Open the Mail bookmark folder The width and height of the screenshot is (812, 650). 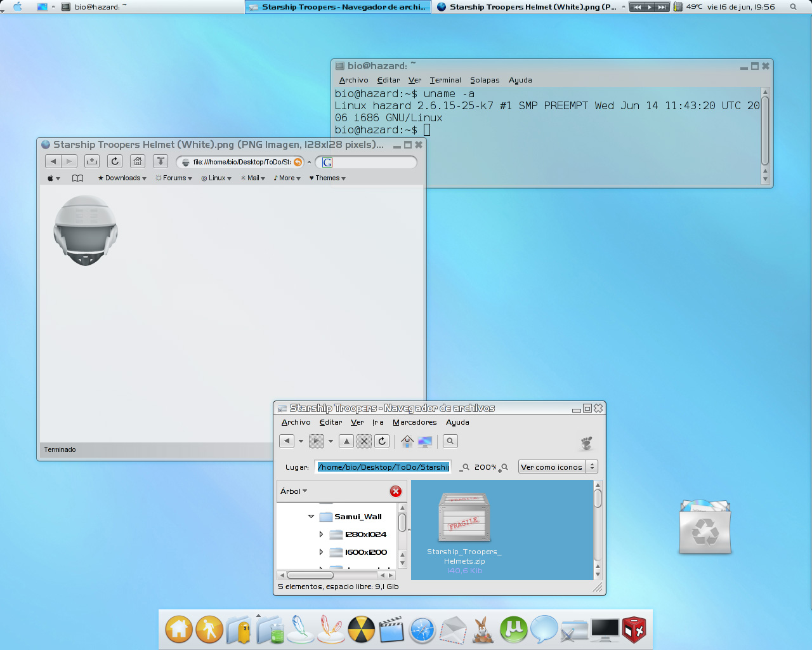[x=253, y=178]
